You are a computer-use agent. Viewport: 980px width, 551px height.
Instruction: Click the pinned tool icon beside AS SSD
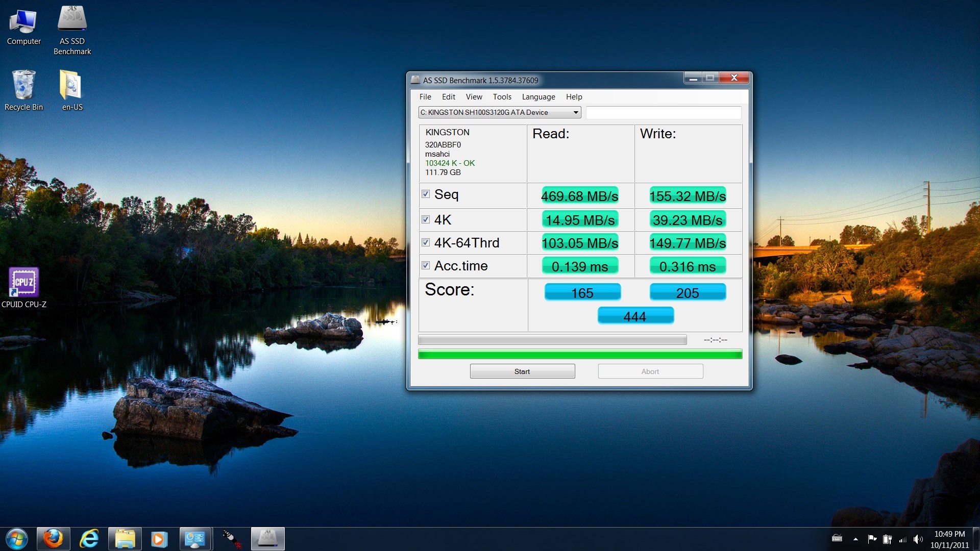pyautogui.click(x=232, y=539)
